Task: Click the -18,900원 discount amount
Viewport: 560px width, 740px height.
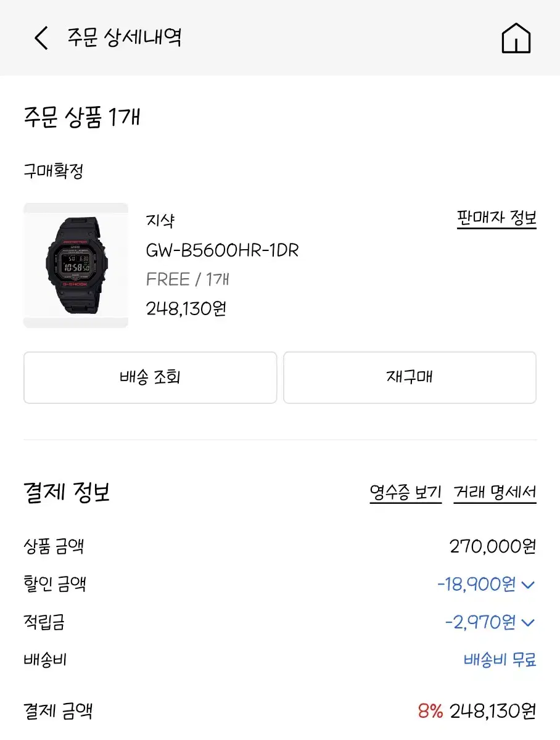Action: click(476, 585)
